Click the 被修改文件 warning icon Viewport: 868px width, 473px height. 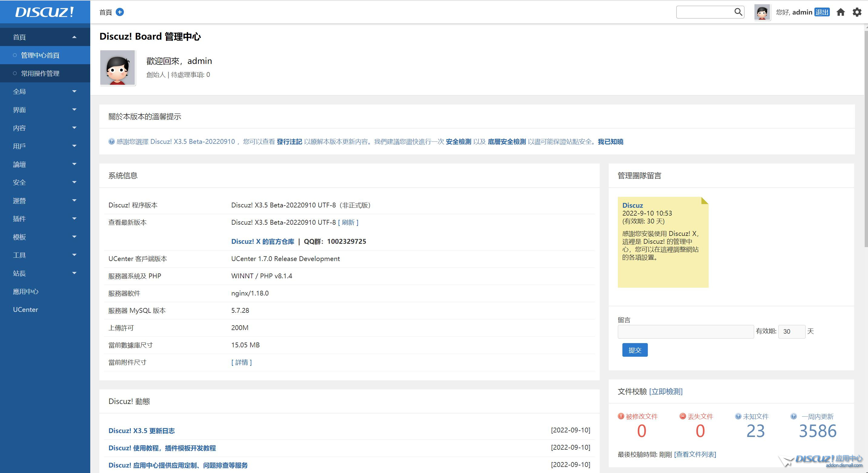pos(621,416)
